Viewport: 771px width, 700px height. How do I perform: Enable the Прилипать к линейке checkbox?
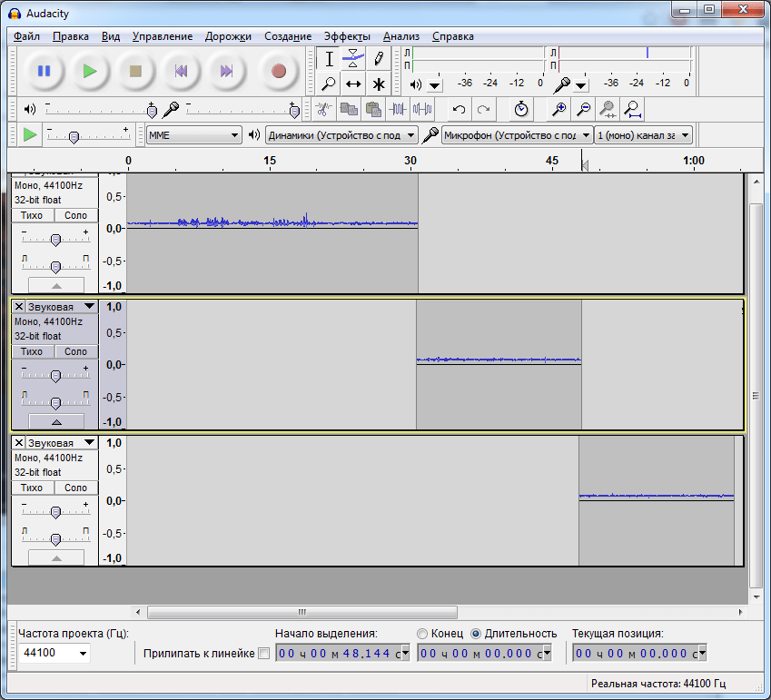tap(264, 654)
